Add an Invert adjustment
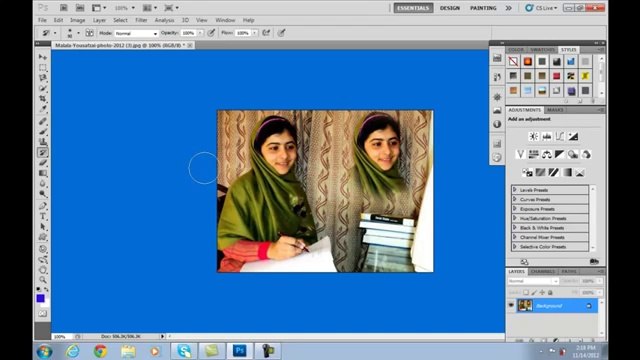 coord(527,173)
